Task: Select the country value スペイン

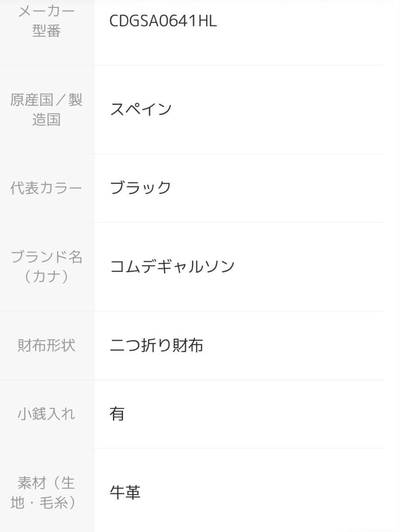Action: click(140, 109)
